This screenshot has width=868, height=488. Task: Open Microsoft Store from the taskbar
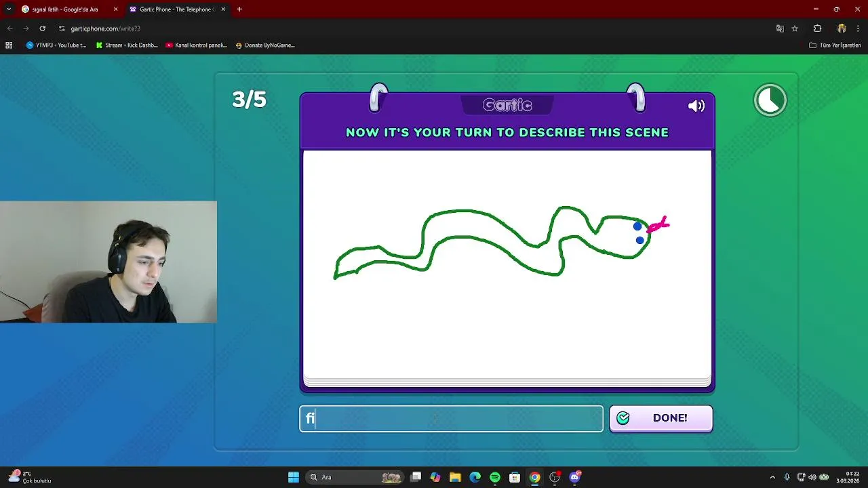pyautogui.click(x=515, y=477)
